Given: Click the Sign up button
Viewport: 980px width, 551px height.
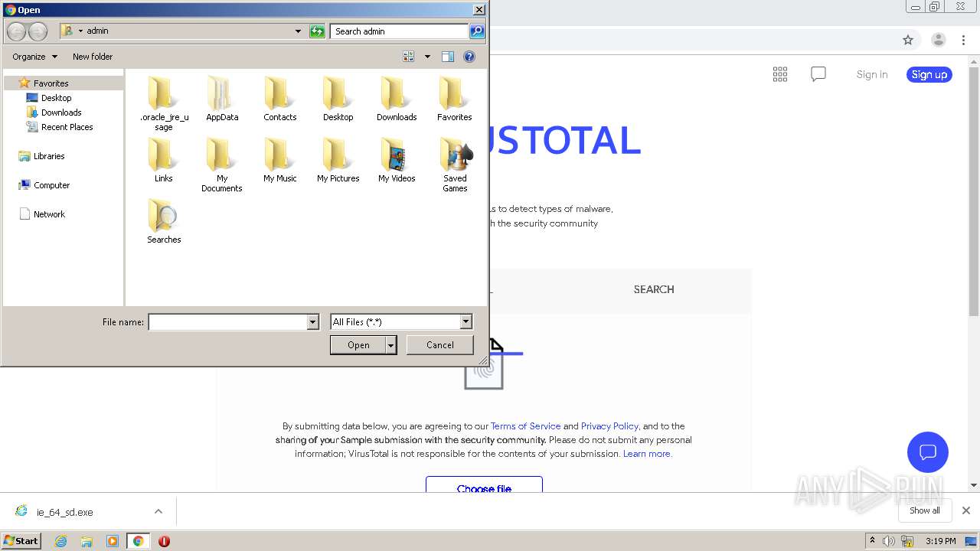Looking at the screenshot, I should pyautogui.click(x=929, y=74).
